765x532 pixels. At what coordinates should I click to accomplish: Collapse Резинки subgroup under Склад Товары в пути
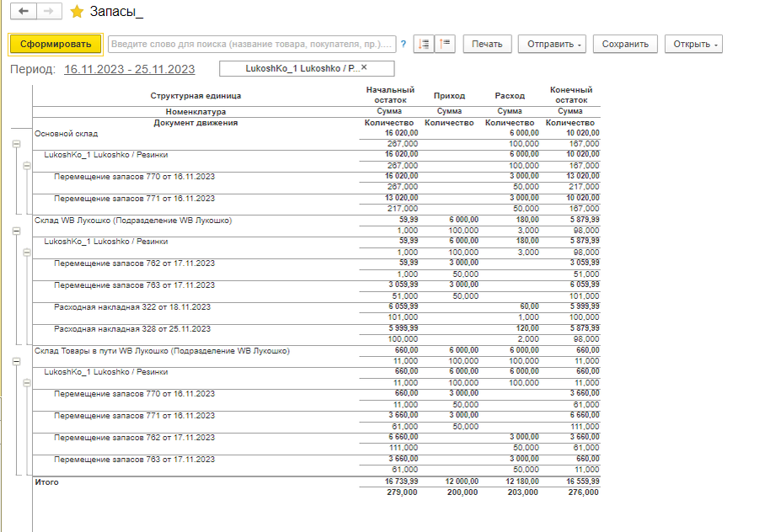click(27, 383)
